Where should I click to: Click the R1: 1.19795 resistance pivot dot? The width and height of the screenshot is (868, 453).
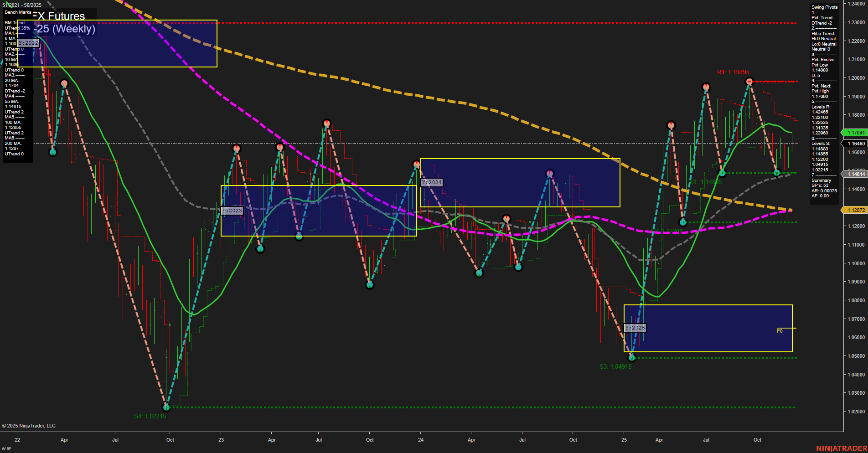pos(749,81)
